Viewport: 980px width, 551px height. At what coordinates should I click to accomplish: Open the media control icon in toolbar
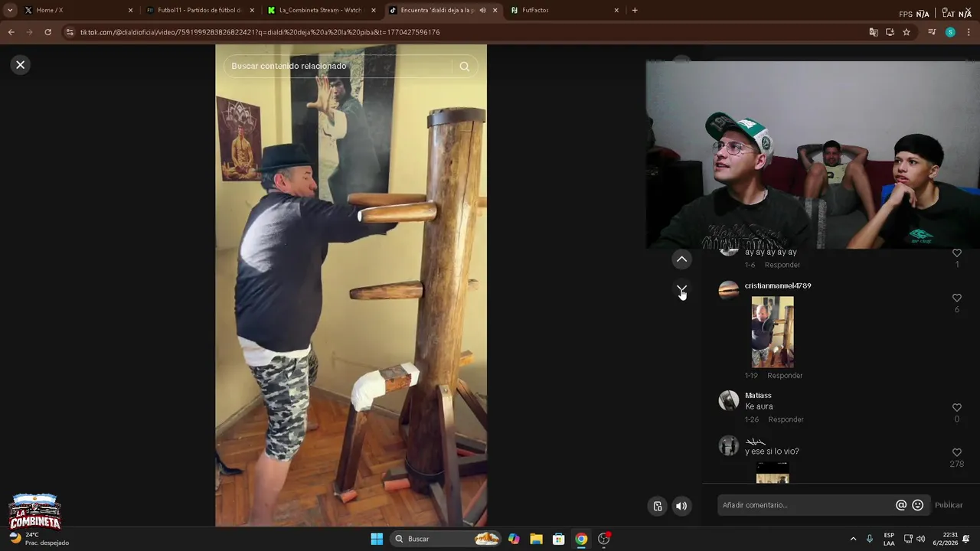[x=932, y=32]
